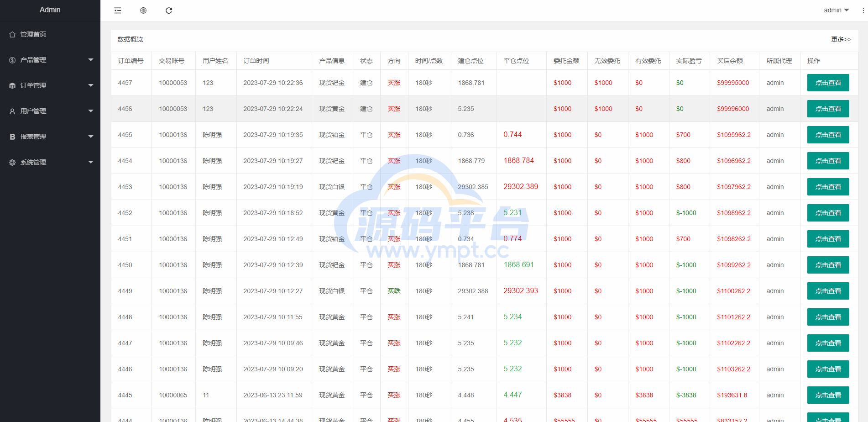Open the admin account dropdown
The image size is (868, 422).
(x=836, y=10)
